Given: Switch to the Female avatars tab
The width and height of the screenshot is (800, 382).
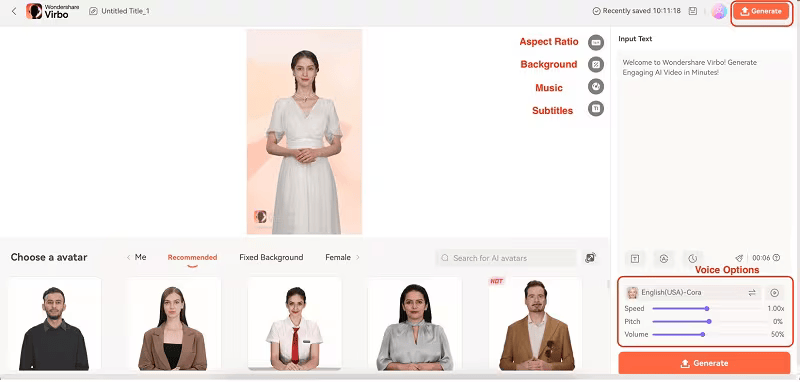Looking at the screenshot, I should pos(338,258).
